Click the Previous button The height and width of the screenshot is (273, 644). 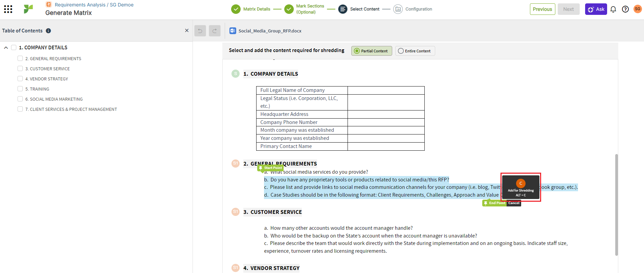click(542, 9)
